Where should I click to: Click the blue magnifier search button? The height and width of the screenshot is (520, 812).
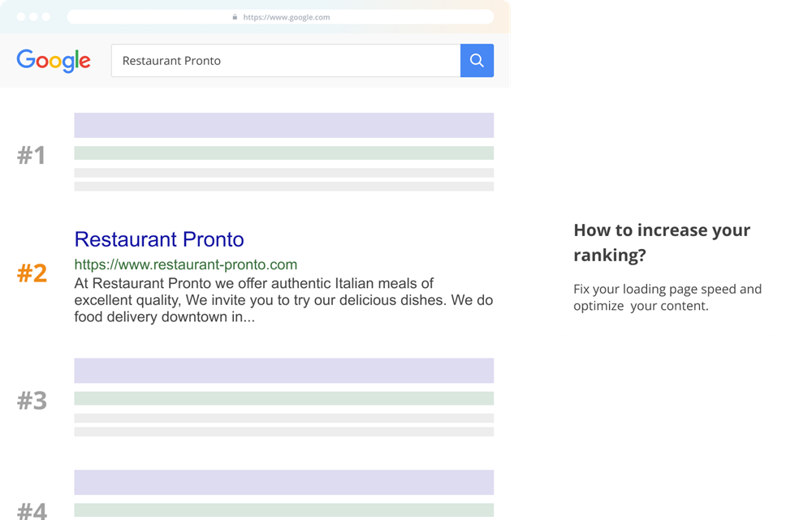477,61
